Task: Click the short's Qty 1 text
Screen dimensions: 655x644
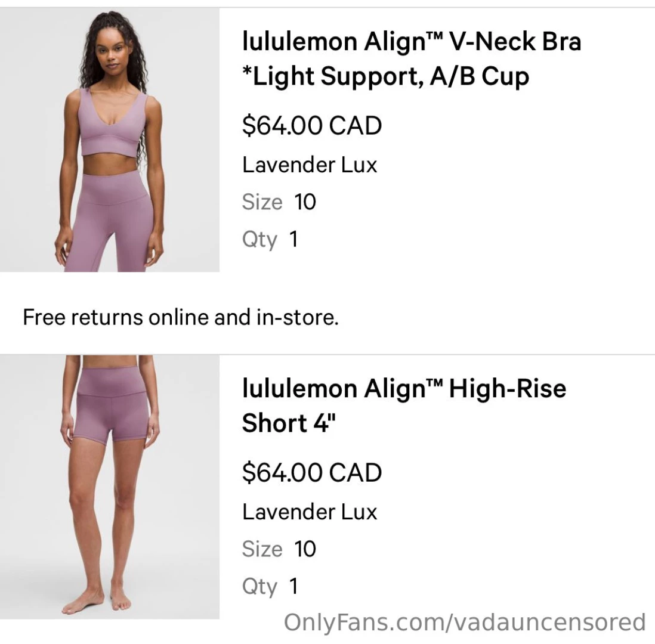Action: (270, 586)
